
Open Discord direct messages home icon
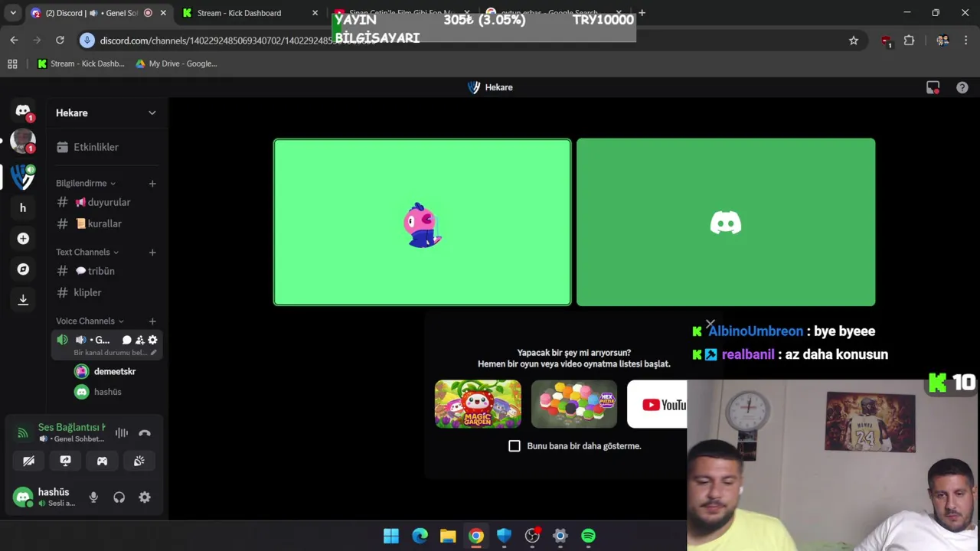23,112
